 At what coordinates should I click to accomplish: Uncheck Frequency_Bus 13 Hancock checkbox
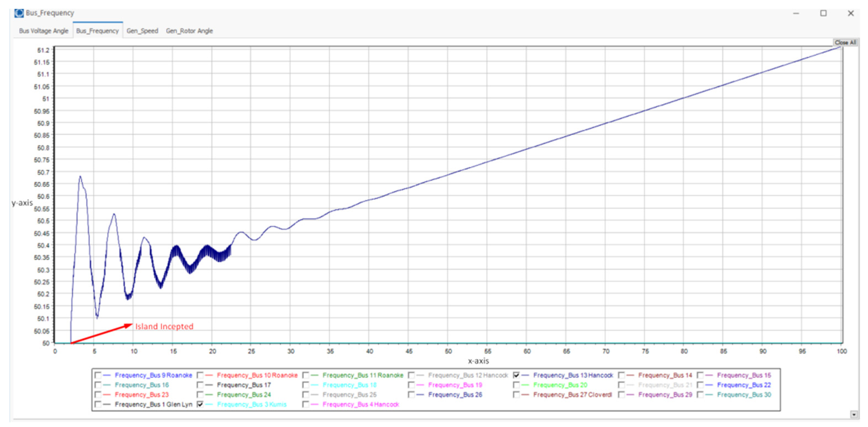516,375
